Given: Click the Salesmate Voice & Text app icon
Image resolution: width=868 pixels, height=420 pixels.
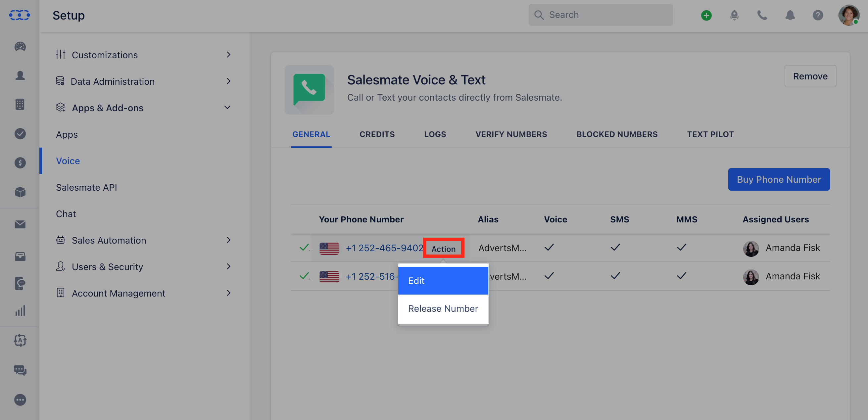Looking at the screenshot, I should pyautogui.click(x=309, y=90).
